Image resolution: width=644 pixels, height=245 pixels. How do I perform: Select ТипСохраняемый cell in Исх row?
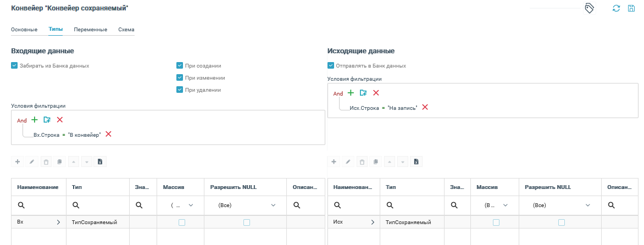(412, 222)
